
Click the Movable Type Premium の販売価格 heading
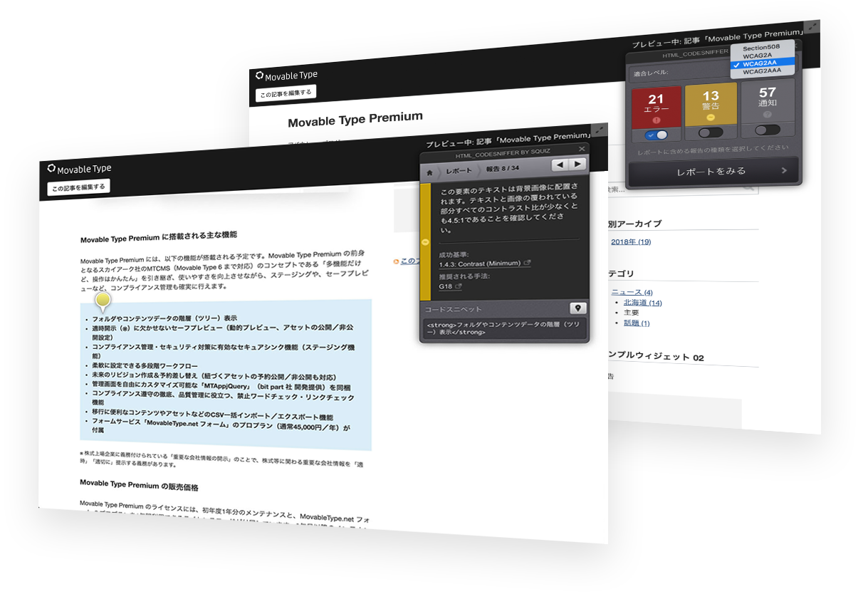140,486
